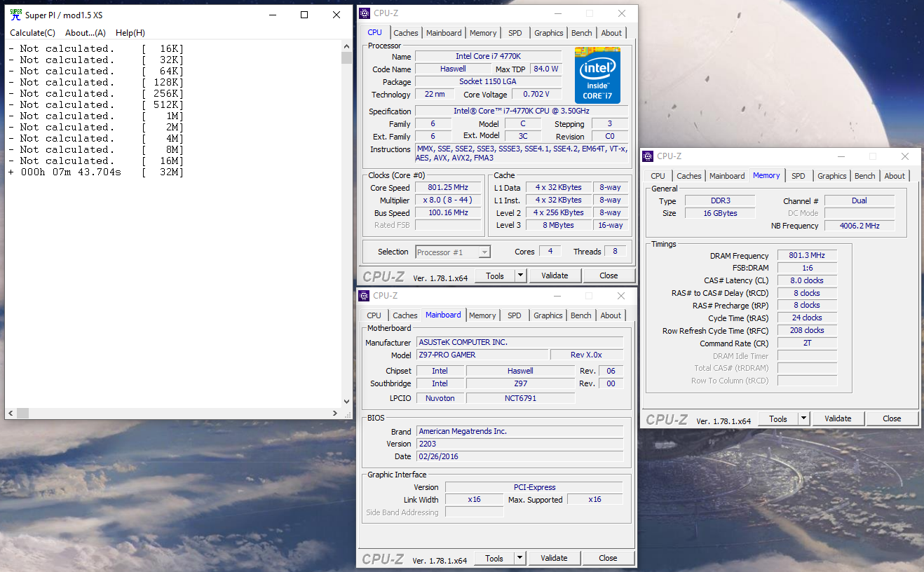Screen dimensions: 924x572
Task: Click Close button in bottom Mainboard CPU-Z window
Action: [x=608, y=558]
